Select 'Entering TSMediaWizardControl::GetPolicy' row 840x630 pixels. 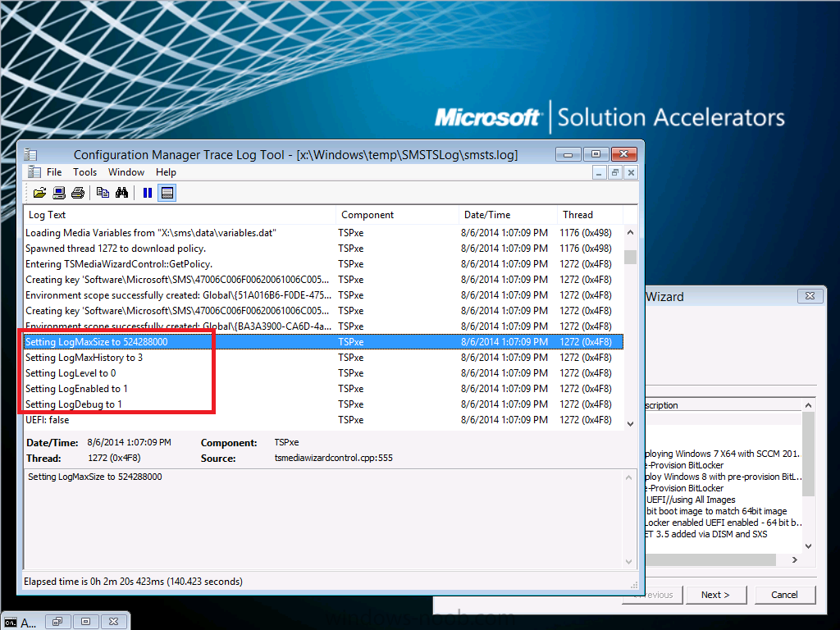point(323,264)
